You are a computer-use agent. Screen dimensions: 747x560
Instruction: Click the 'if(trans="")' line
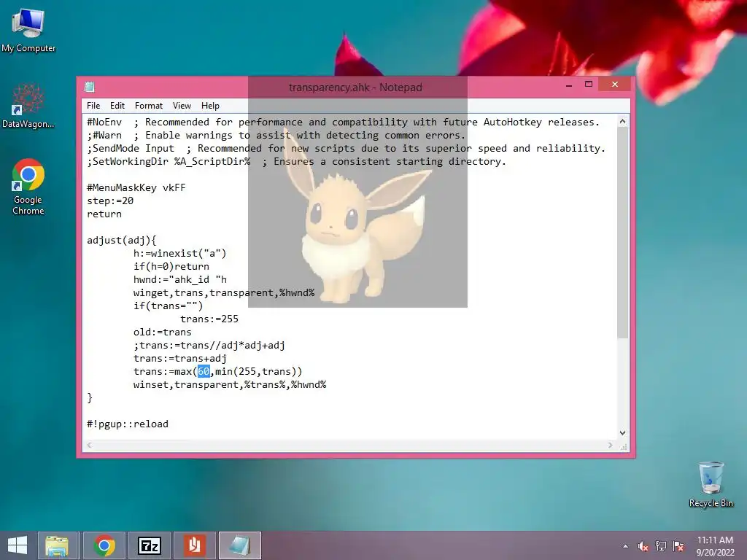(169, 306)
